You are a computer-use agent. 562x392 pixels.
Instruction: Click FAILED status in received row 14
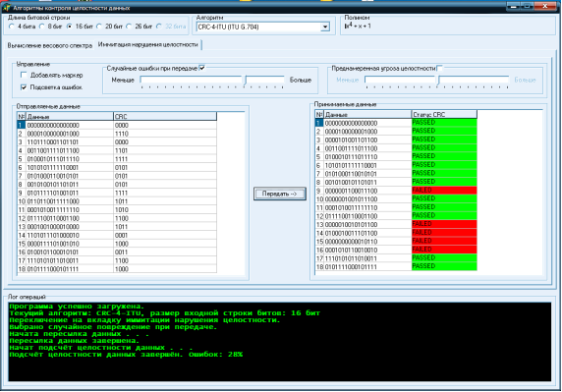[x=444, y=233]
